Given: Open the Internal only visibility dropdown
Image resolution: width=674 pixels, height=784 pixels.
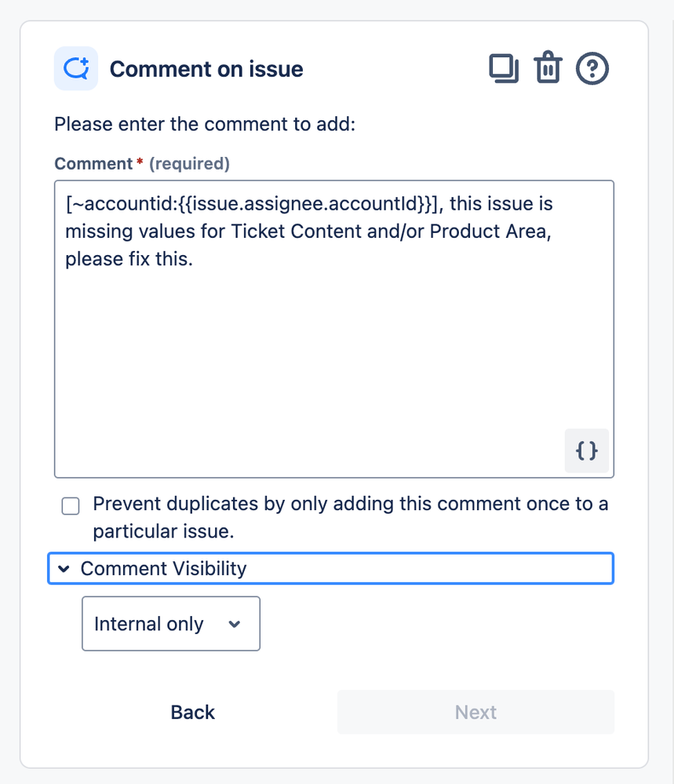Looking at the screenshot, I should [x=171, y=623].
